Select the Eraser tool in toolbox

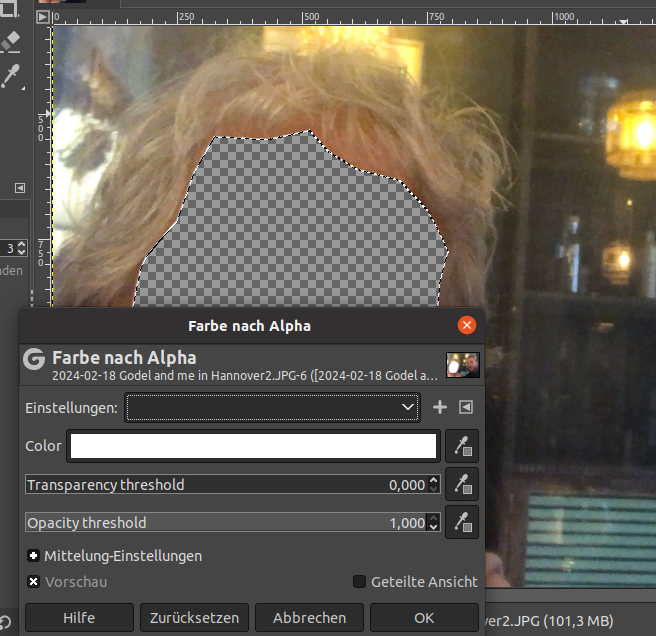tap(10, 43)
